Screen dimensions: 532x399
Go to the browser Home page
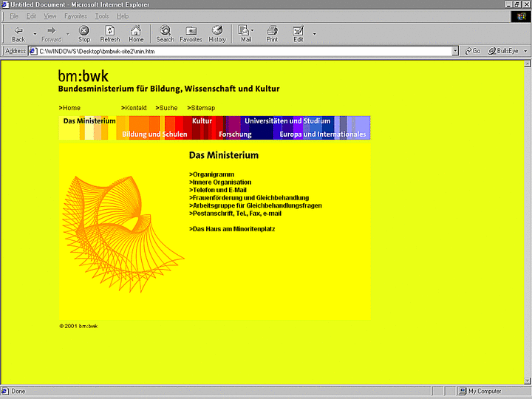point(136,34)
